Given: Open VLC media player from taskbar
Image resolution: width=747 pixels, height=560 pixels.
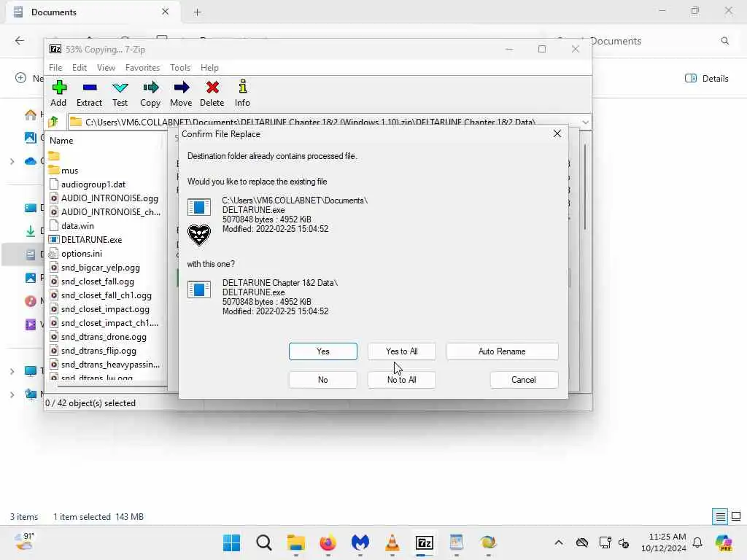Looking at the screenshot, I should (x=392, y=542).
